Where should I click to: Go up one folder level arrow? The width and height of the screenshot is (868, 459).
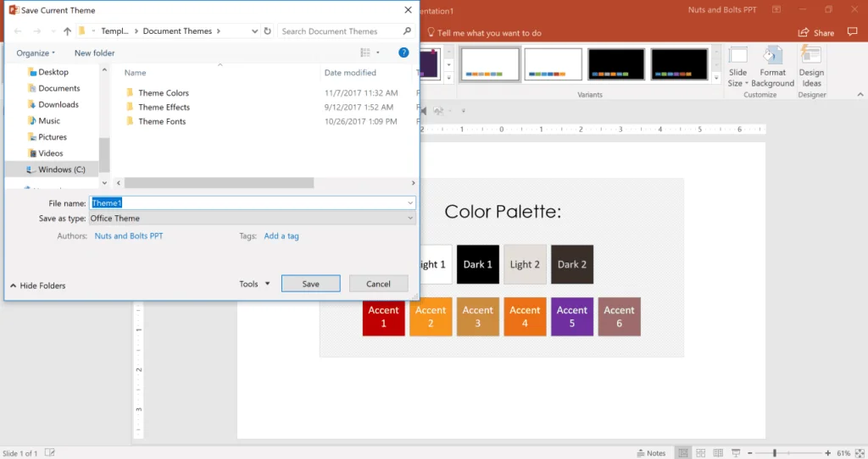(67, 31)
